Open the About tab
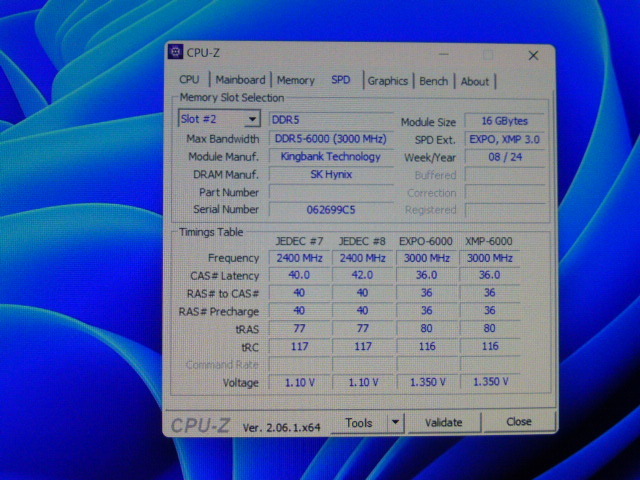This screenshot has width=640, height=480. click(x=475, y=82)
